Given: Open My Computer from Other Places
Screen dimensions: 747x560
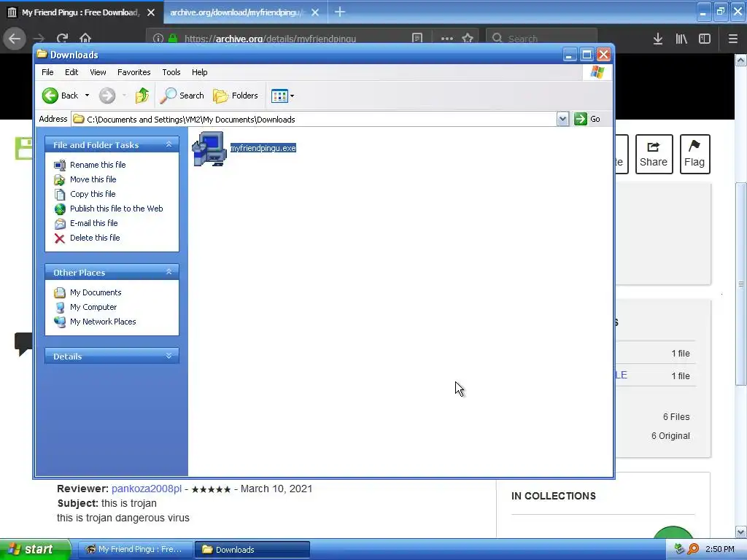Looking at the screenshot, I should point(93,307).
